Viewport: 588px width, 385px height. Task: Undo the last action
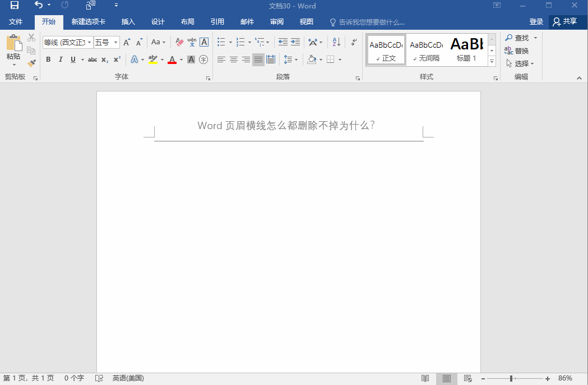38,5
